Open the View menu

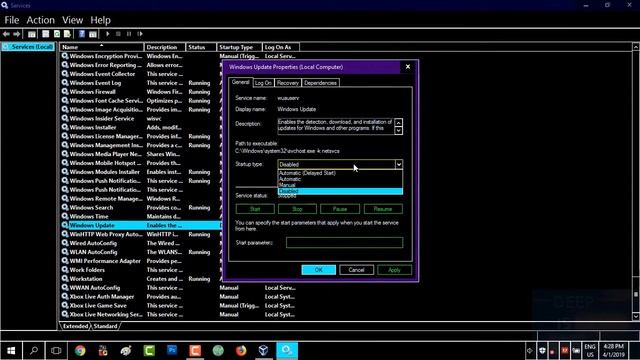73,20
